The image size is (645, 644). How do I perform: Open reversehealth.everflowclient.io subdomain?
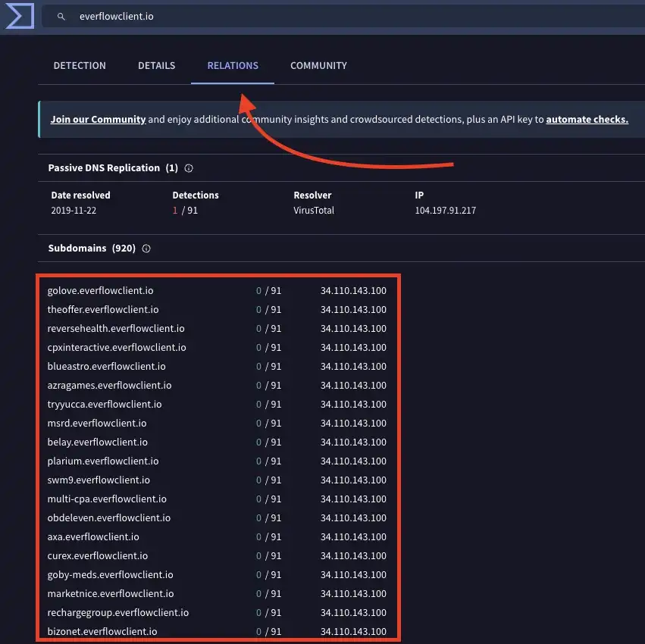116,328
